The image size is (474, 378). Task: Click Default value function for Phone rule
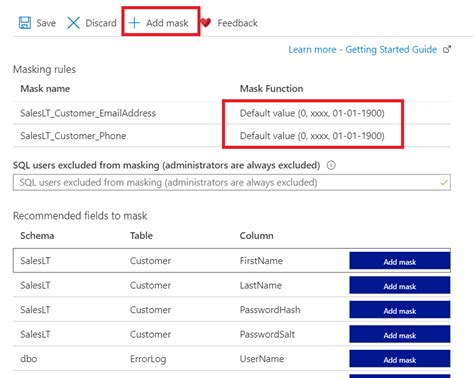tap(312, 136)
